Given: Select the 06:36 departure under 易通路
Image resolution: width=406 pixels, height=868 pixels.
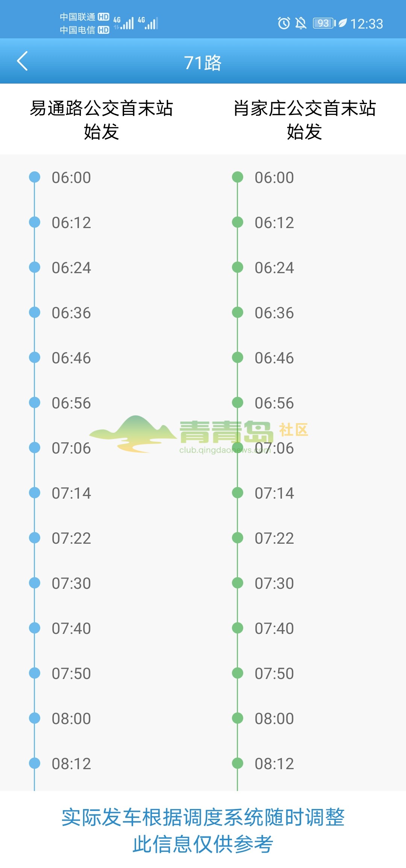Looking at the screenshot, I should click(x=71, y=313).
